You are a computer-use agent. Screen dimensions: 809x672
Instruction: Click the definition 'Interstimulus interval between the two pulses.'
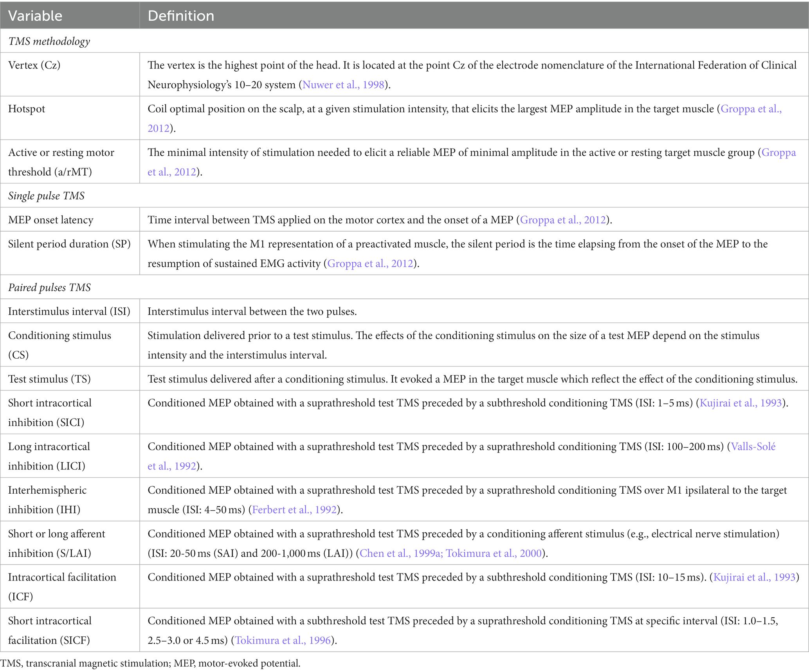(x=252, y=312)
